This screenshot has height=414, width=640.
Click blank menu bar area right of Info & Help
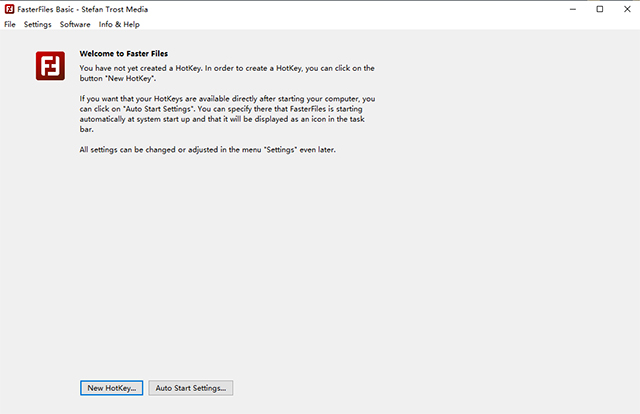400,24
